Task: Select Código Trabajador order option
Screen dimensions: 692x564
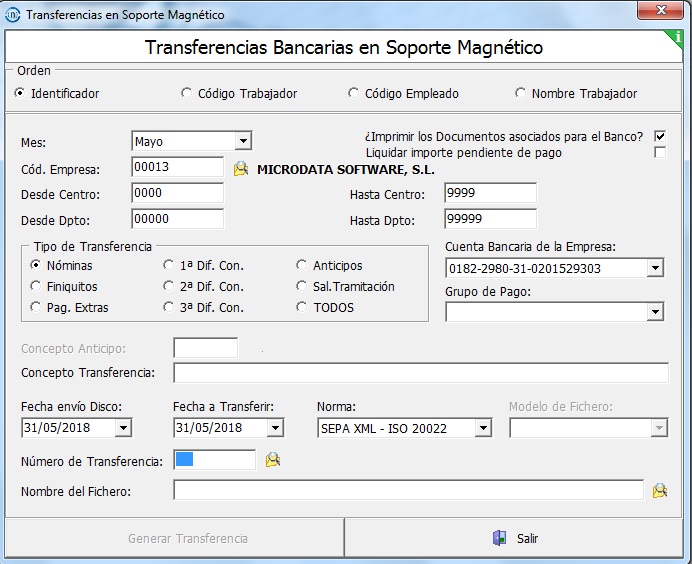Action: (187, 94)
